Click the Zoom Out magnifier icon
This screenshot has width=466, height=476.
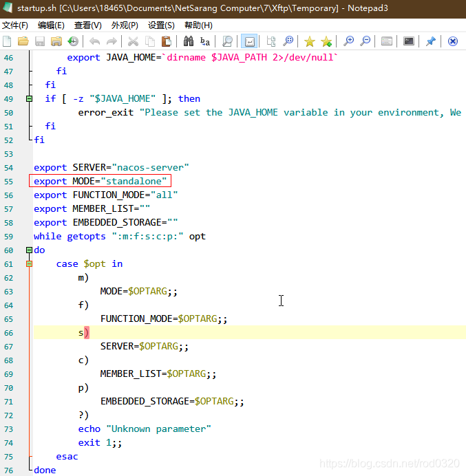coord(366,41)
